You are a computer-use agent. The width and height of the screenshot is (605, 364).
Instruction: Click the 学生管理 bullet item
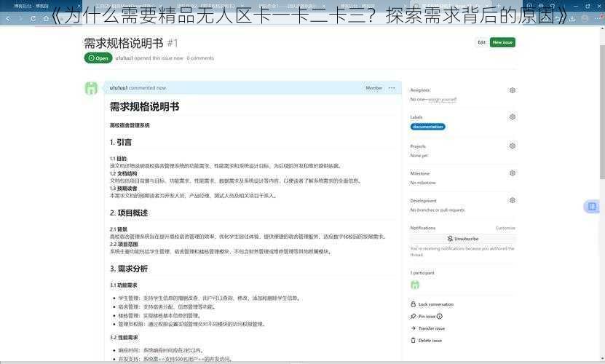(x=210, y=298)
